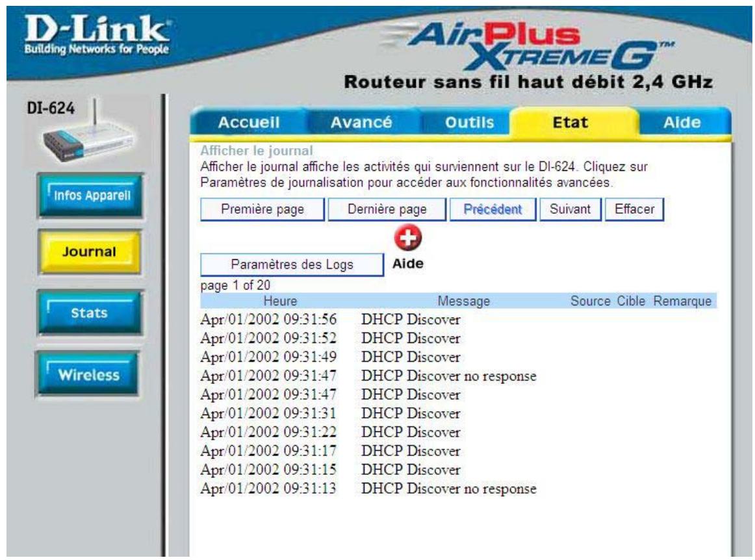Select log entry timestamp 09:31:15
Viewport: 755px width, 560px height.
tap(268, 470)
